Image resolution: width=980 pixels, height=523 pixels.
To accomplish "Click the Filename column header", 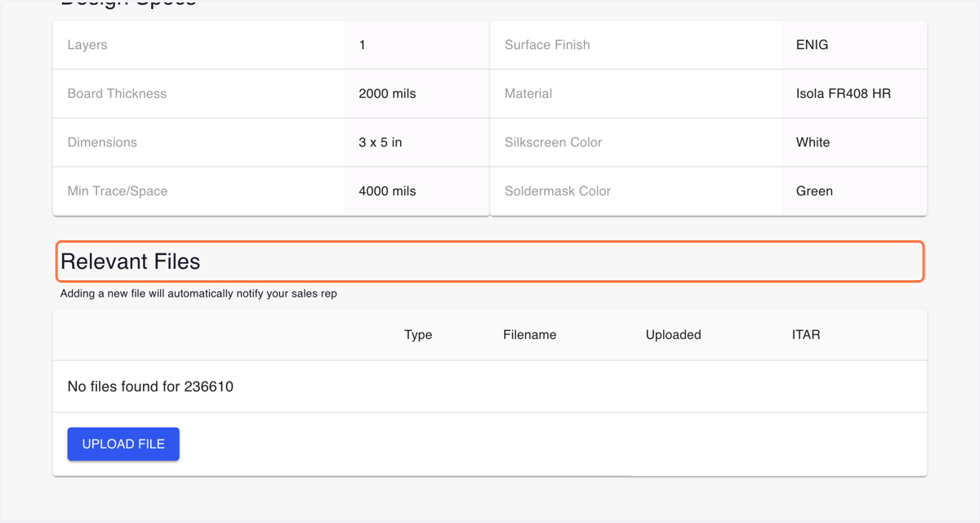I will click(x=530, y=335).
